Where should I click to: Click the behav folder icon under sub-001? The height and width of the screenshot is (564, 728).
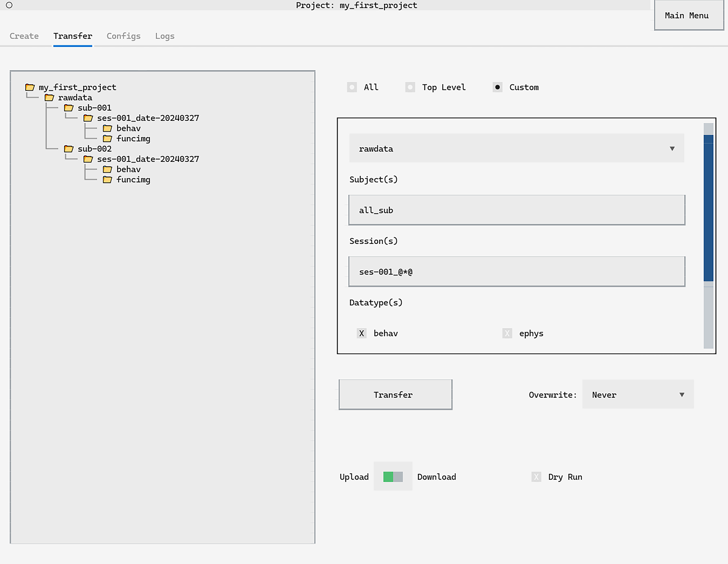click(107, 128)
